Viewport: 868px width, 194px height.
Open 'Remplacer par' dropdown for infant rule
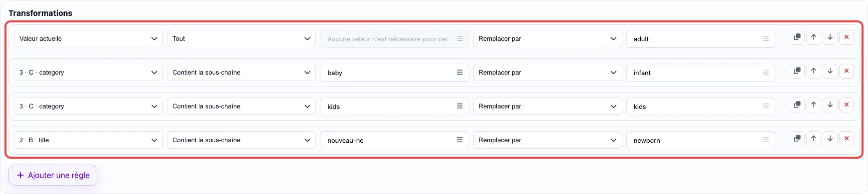tap(548, 73)
